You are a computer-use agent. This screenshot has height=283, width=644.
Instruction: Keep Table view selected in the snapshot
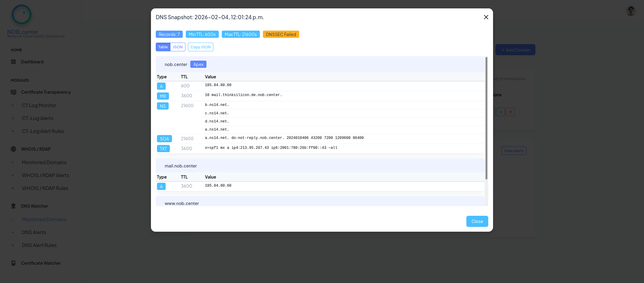[x=163, y=47]
